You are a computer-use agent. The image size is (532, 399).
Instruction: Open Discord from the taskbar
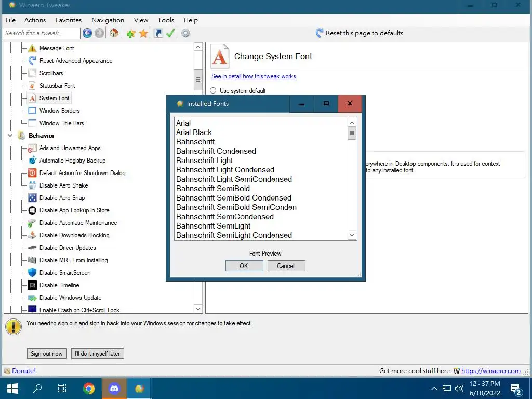(114, 389)
